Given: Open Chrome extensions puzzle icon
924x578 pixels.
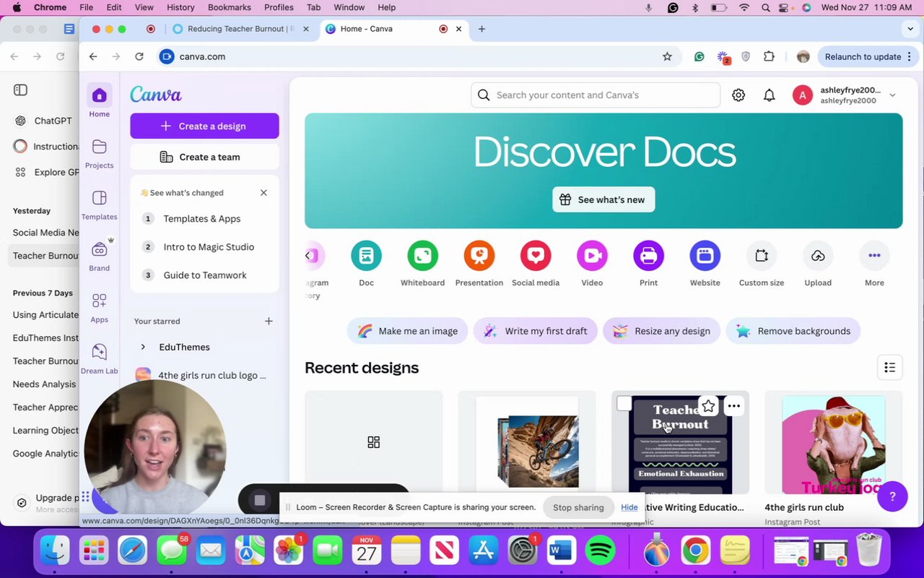Looking at the screenshot, I should click(x=769, y=56).
